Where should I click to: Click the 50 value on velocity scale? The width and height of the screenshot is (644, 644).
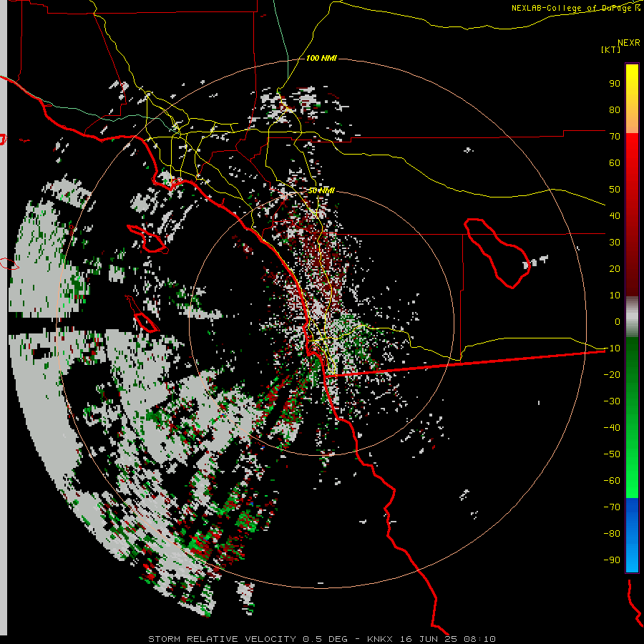[x=615, y=190]
